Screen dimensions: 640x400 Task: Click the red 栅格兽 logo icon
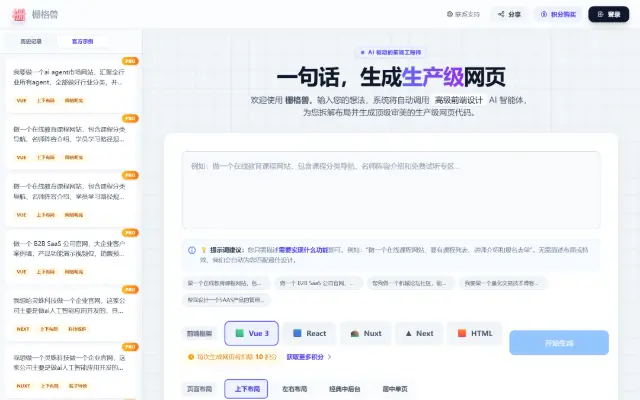[19, 15]
